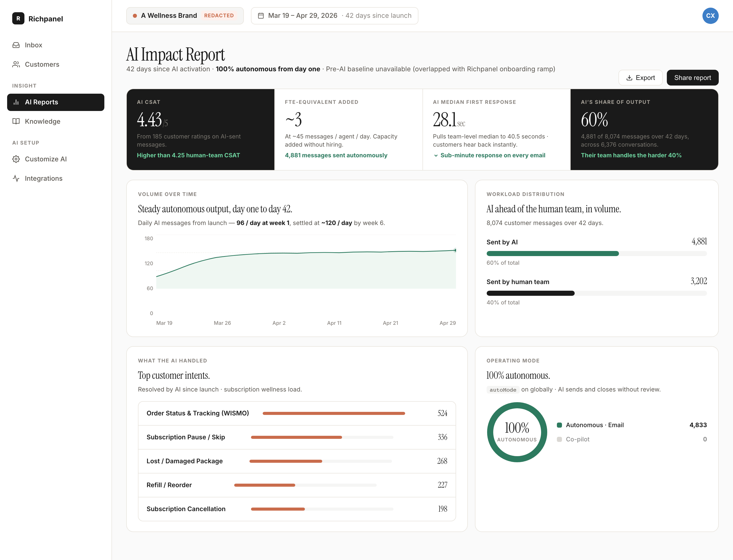Click the Subscription Pause / Skip bar
This screenshot has height=560, width=733.
322,437
